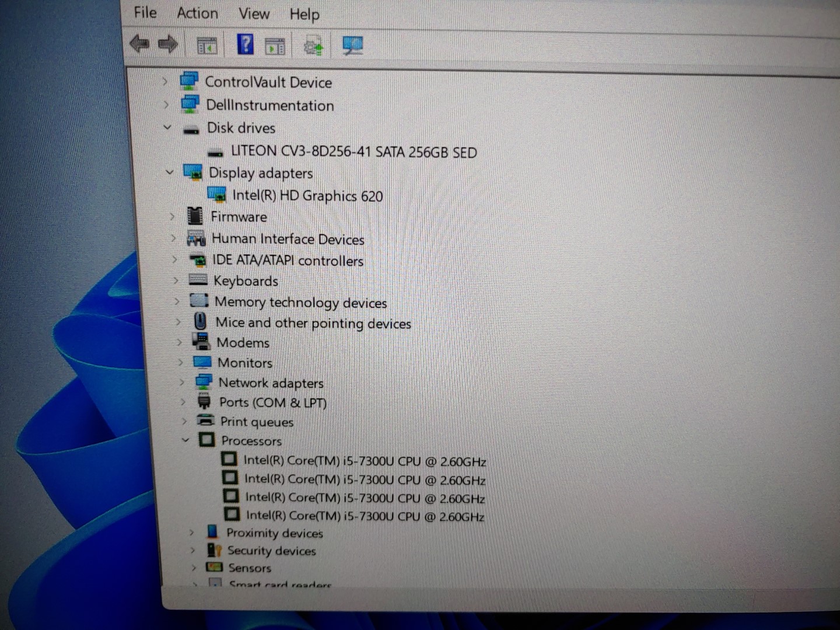Collapse the Display adapters node
This screenshot has height=630, width=840.
tap(170, 172)
